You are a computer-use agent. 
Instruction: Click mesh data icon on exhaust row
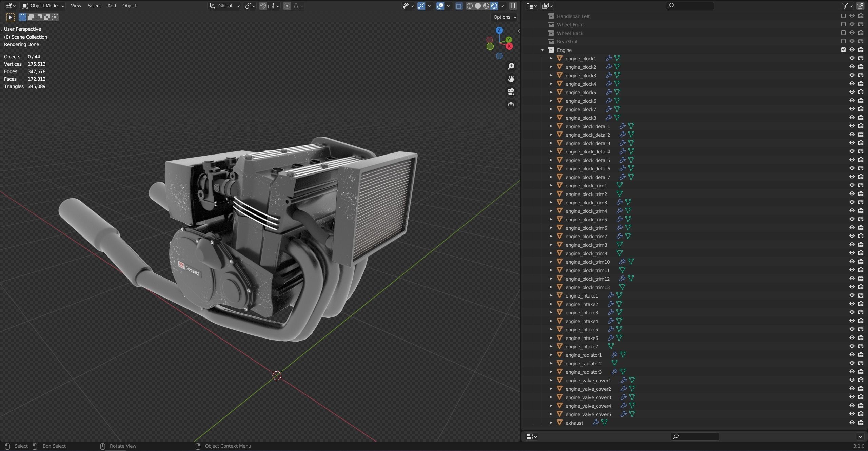click(604, 423)
